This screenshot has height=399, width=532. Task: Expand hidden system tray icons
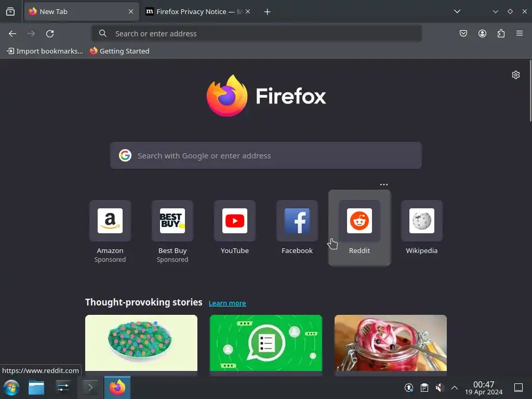point(455,388)
